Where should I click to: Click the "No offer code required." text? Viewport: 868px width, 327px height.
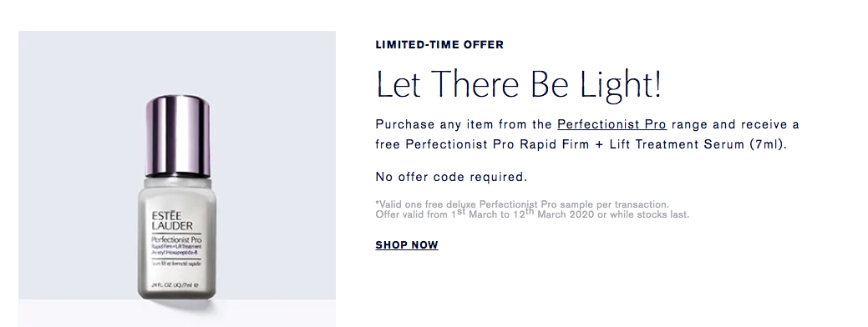pos(451,178)
